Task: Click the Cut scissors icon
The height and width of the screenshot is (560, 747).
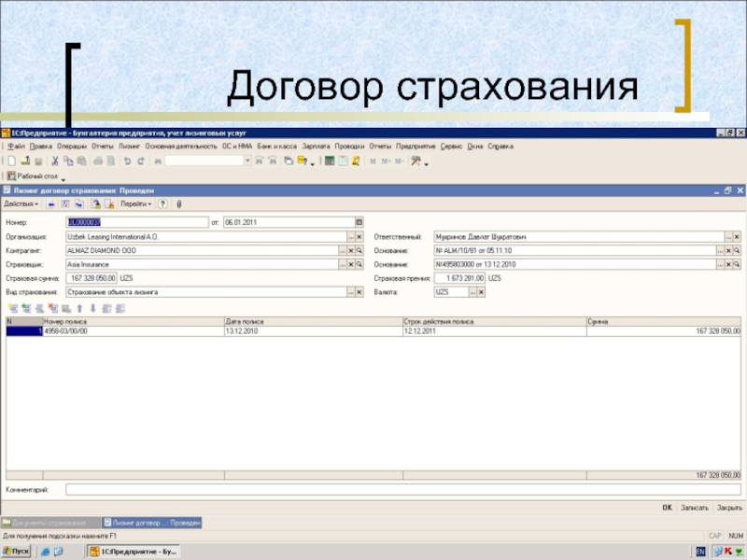Action: coord(55,161)
